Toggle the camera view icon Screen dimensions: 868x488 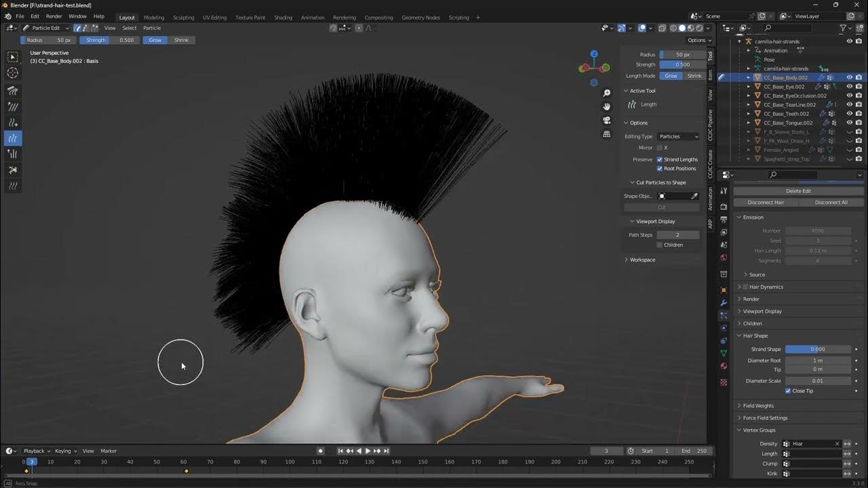[x=607, y=120]
